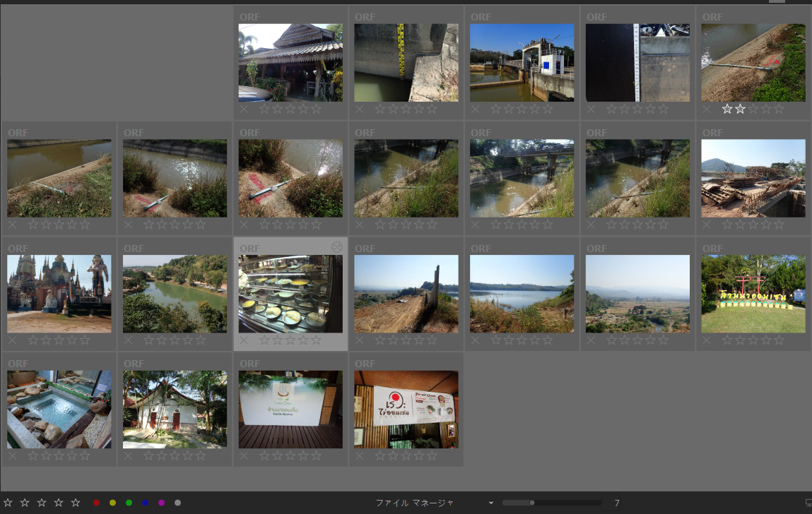812x514 pixels.
Task: Click the edit badge icon on cake display thumbnail
Action: pos(336,247)
